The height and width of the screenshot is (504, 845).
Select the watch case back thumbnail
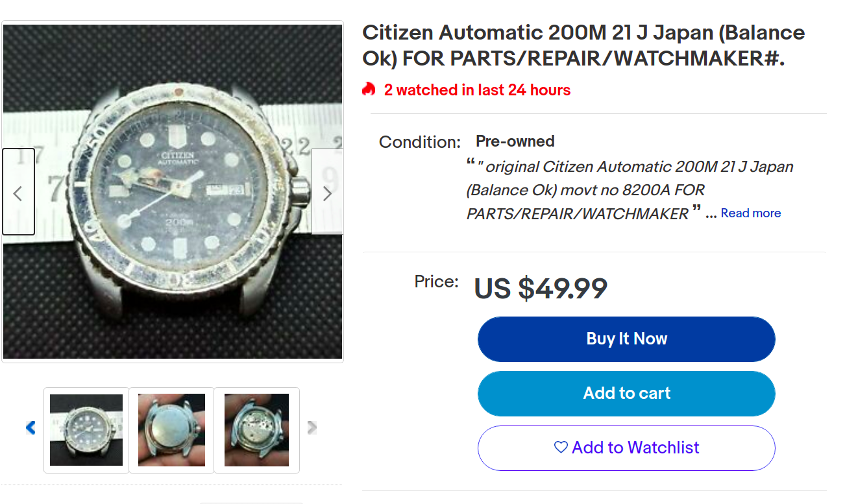click(x=171, y=429)
